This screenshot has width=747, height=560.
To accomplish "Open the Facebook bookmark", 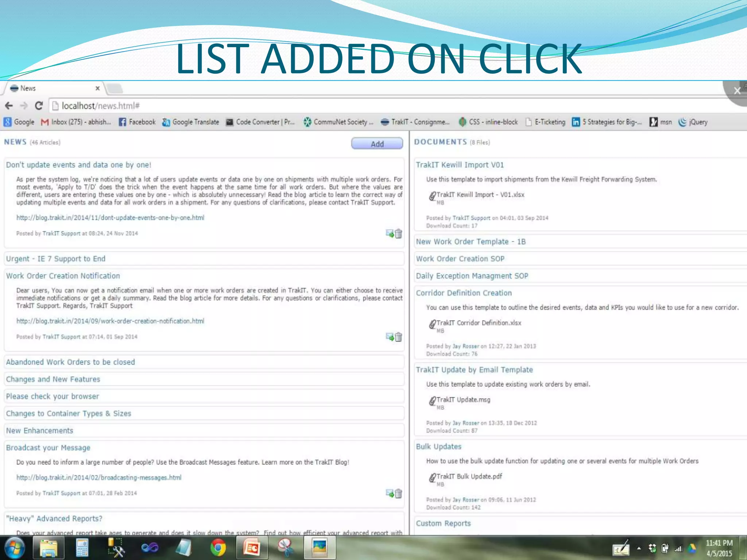I will pyautogui.click(x=137, y=122).
